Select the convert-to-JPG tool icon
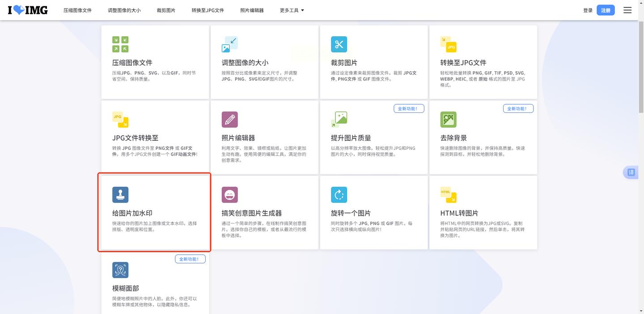Viewport: 644px width, 314px height. pos(449,44)
